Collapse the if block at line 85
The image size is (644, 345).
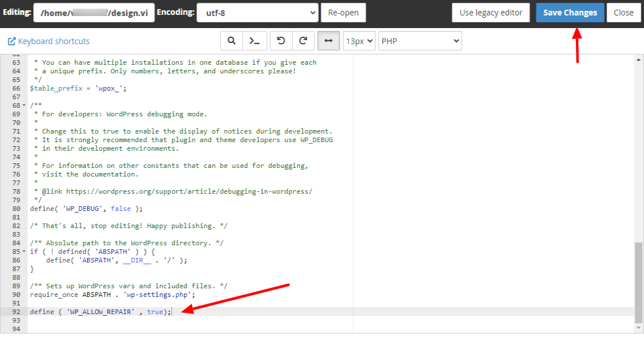pos(24,251)
